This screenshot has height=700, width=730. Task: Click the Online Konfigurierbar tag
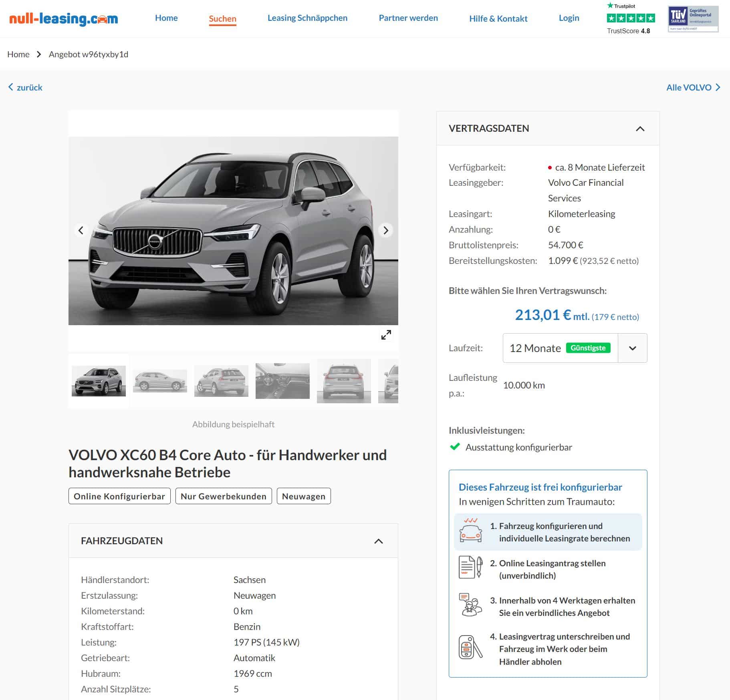119,496
